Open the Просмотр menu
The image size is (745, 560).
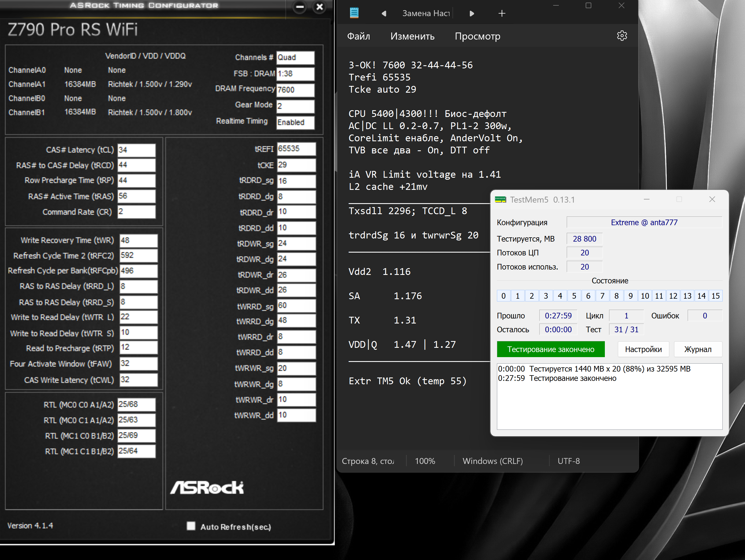point(477,36)
